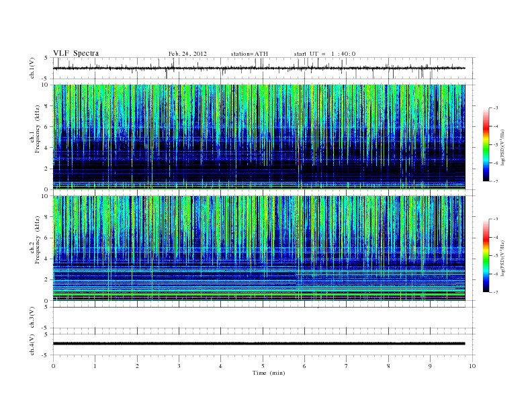Click time axis tick label "0"
The image size is (532, 411).
pos(53,366)
